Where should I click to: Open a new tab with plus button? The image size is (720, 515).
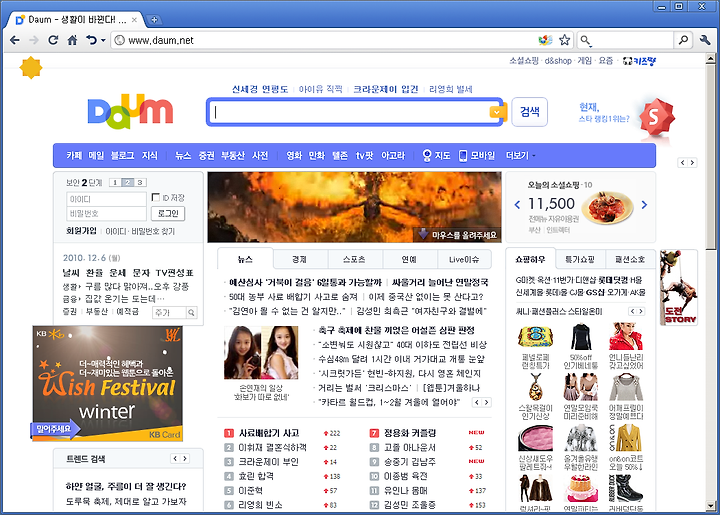154,20
